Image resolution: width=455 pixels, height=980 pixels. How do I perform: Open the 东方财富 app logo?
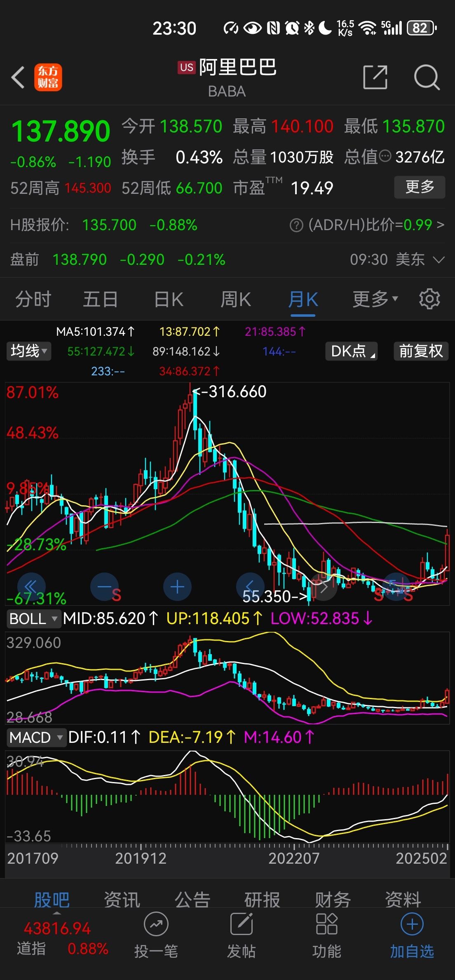point(48,77)
